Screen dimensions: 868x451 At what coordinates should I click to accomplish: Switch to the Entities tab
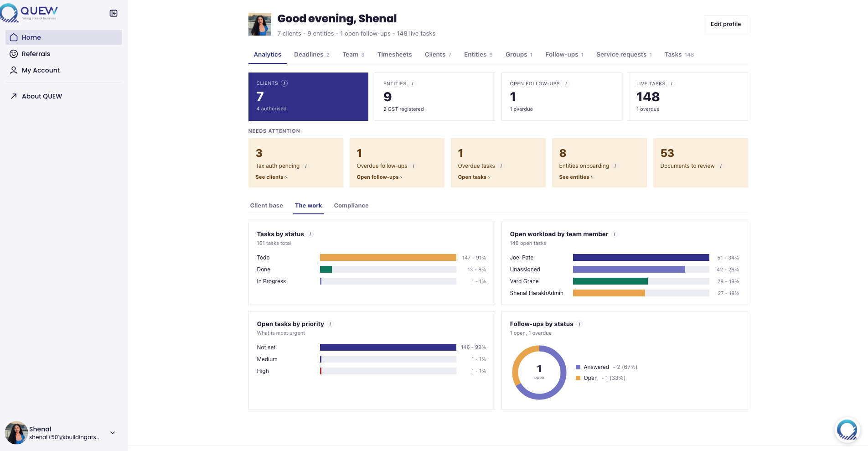[478, 55]
